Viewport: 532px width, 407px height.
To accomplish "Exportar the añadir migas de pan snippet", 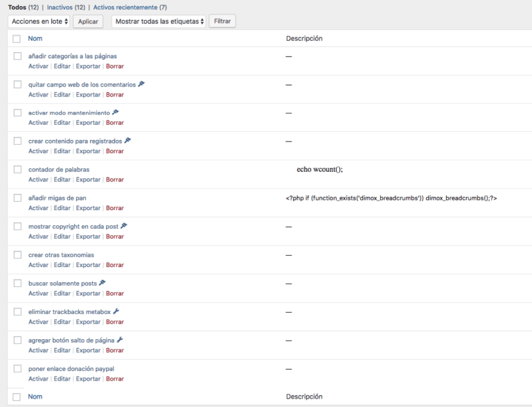I will [88, 208].
